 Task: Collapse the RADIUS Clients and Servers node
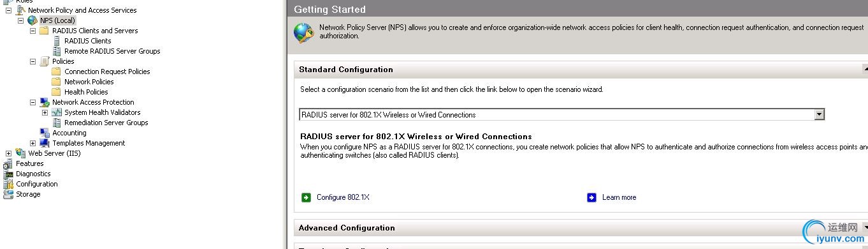point(33,31)
